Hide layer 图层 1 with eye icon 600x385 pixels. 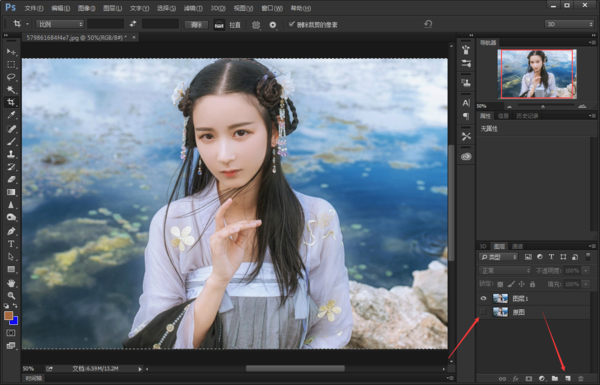pyautogui.click(x=483, y=298)
